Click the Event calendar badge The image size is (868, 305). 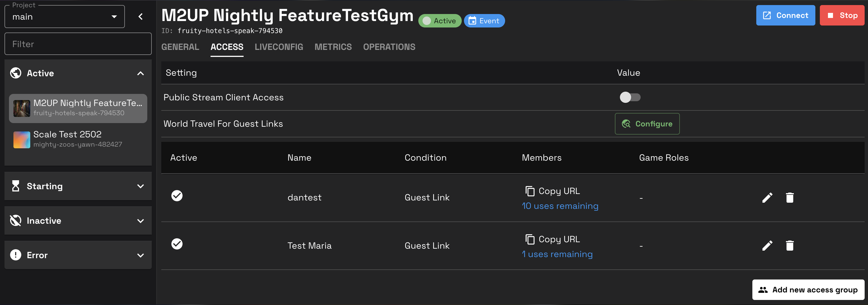[x=484, y=21]
